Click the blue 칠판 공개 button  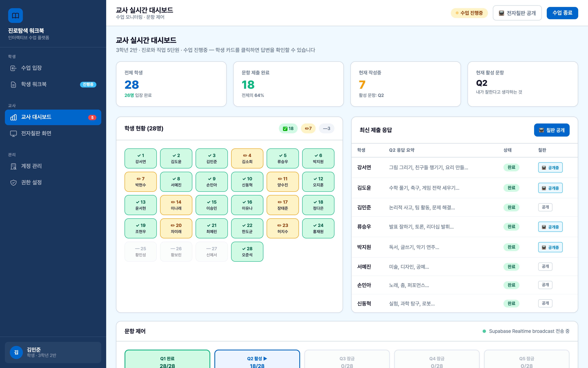coord(552,130)
